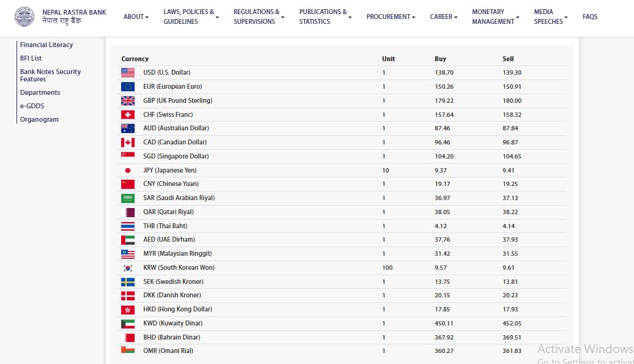Click the EUR buy rate 150.26

(x=444, y=86)
